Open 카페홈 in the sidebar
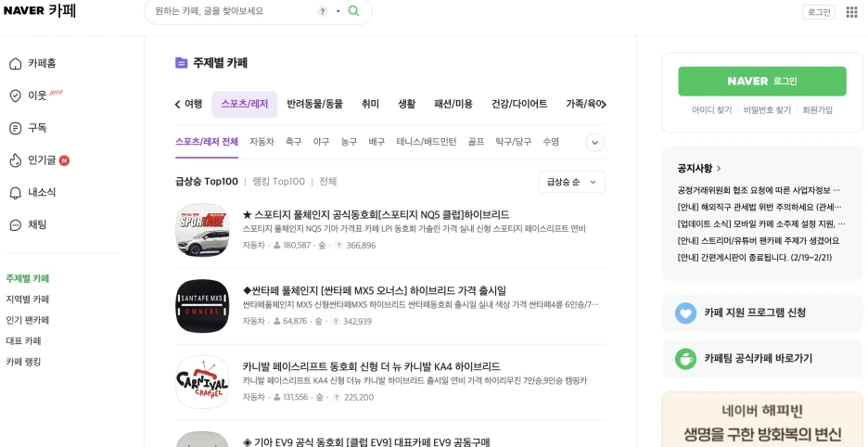Screen dimensions: 868x447 click(x=33, y=63)
